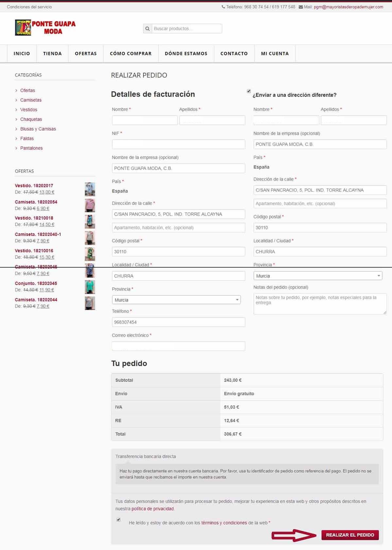Image resolution: width=392 pixels, height=550 pixels.
Task: Open the TIENDA menu item
Action: click(x=52, y=54)
